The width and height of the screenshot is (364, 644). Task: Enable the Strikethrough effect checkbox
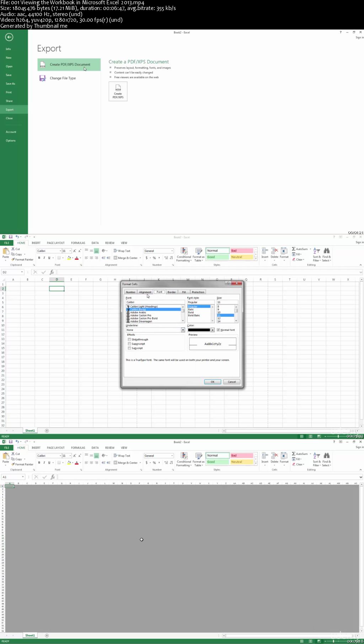point(129,339)
